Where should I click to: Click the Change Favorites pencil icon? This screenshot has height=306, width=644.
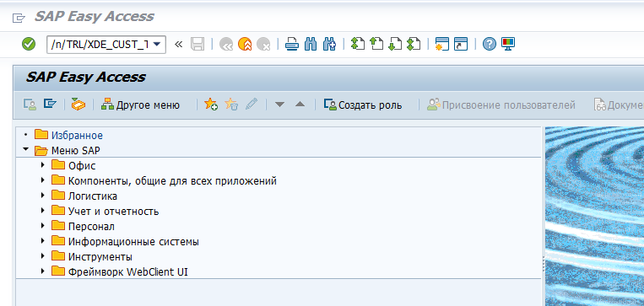pos(251,105)
